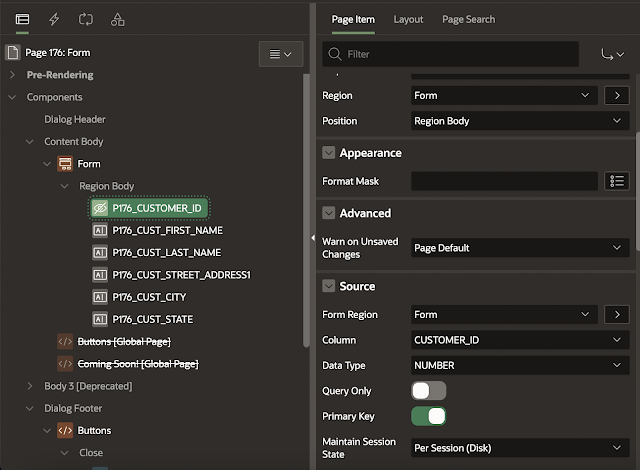The image size is (640, 470).
Task: Switch to the Layout tab
Action: coord(408,19)
